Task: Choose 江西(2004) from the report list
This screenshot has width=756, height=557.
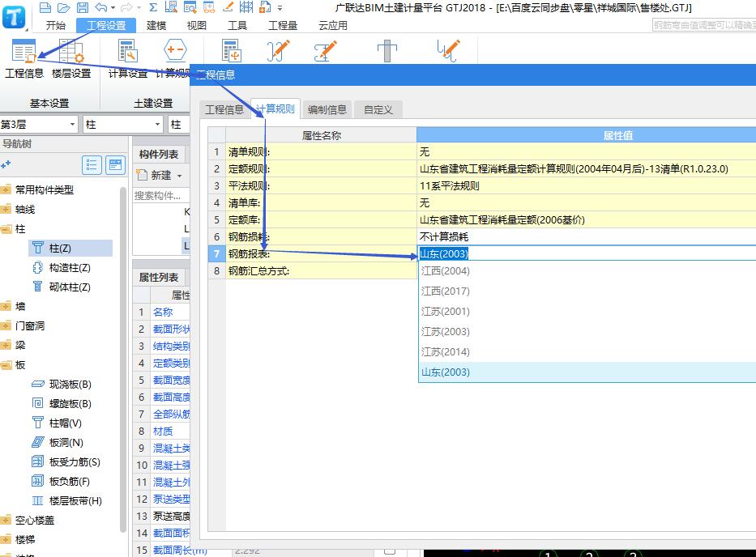Action: pos(587,270)
